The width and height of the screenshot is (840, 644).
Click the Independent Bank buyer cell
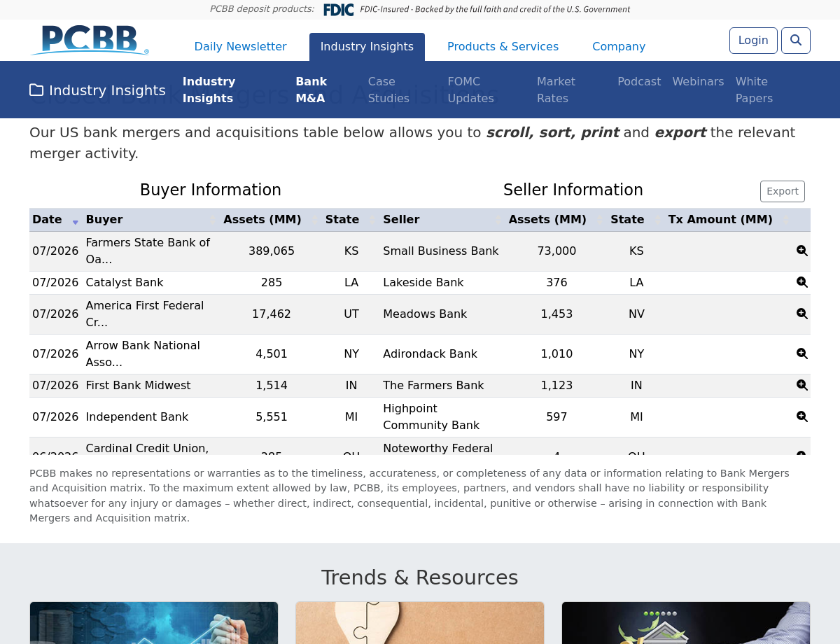pos(151,416)
